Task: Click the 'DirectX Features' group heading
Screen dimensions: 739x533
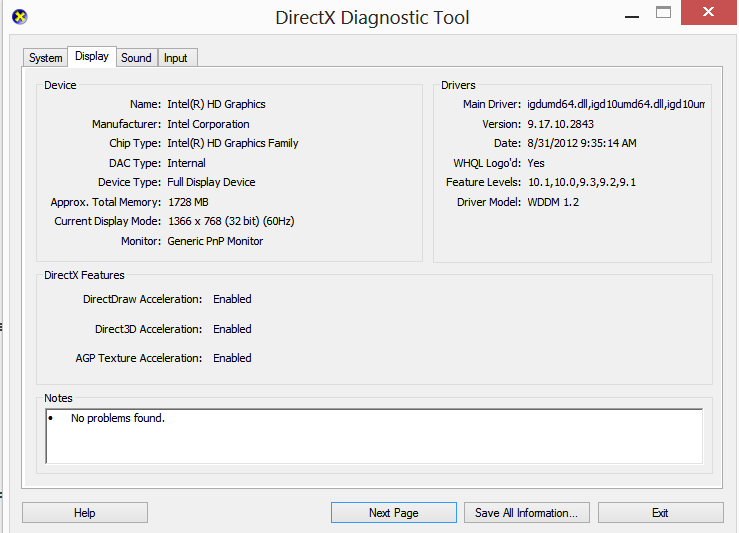Action: (x=84, y=275)
